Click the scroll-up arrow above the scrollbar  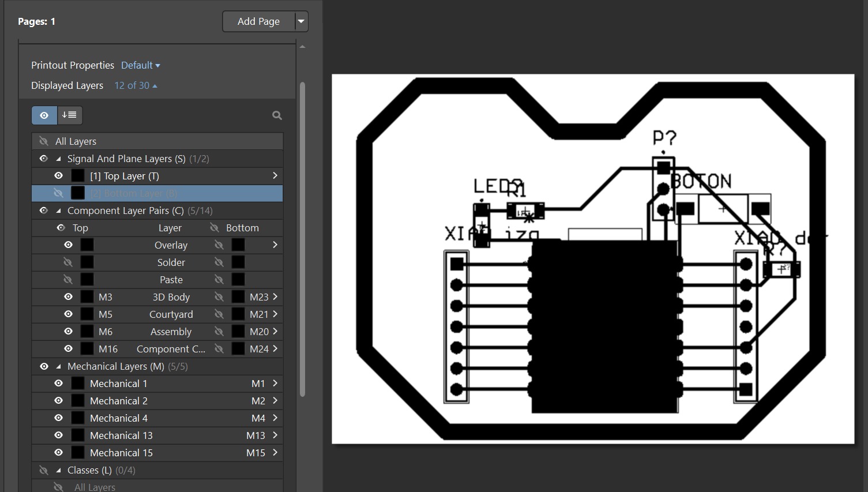[x=302, y=47]
